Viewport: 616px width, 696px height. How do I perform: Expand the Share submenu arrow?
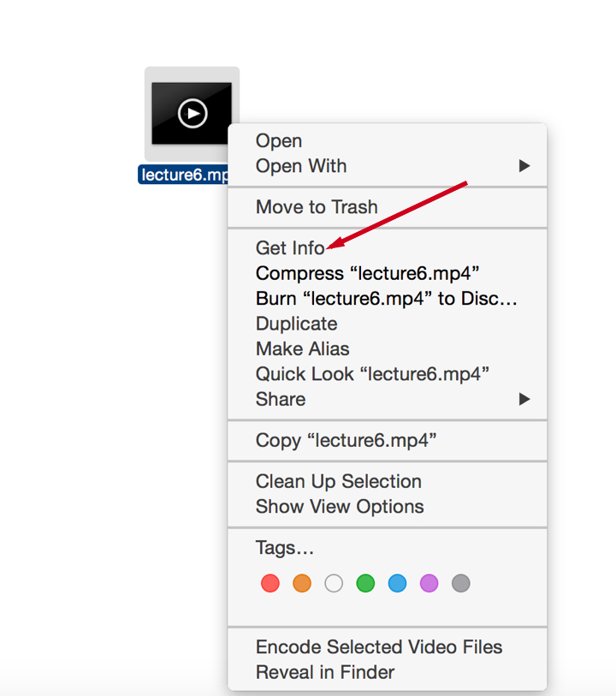coord(524,399)
